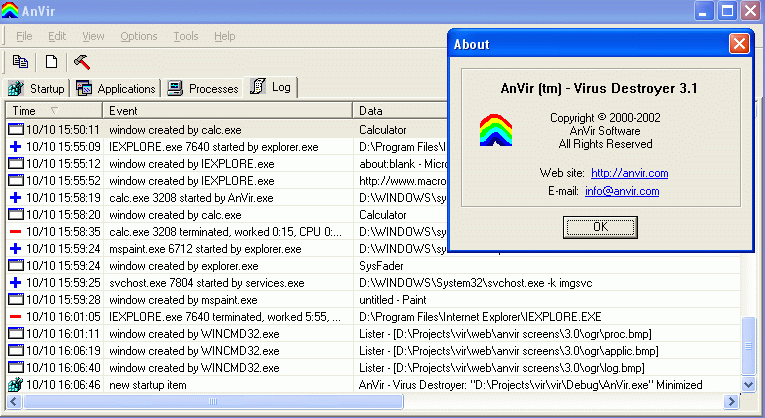Viewport: 765px width, 418px height.
Task: Select 'mspaint.exe 6712 started by explorer.exe' event
Action: pyautogui.click(x=205, y=249)
